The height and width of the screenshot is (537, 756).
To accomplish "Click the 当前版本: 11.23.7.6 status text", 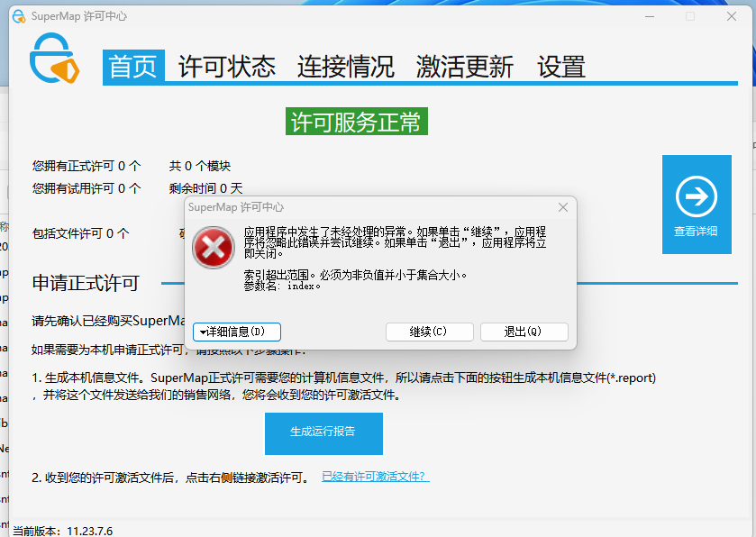I will point(62,532).
